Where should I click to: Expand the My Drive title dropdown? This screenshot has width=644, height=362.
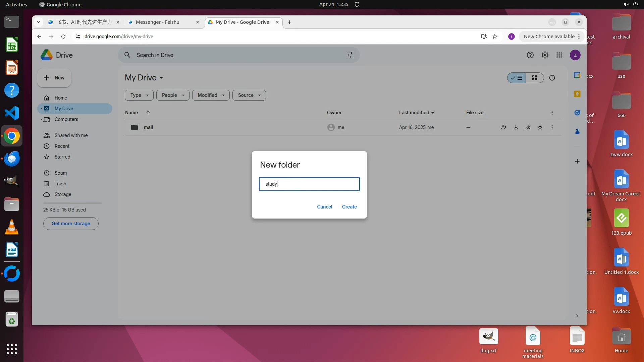pos(161,78)
